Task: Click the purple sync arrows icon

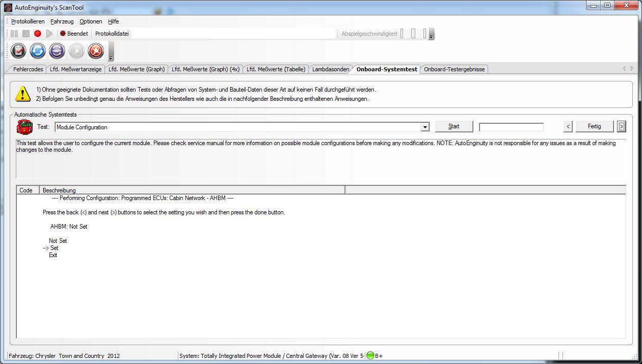Action: (x=57, y=51)
